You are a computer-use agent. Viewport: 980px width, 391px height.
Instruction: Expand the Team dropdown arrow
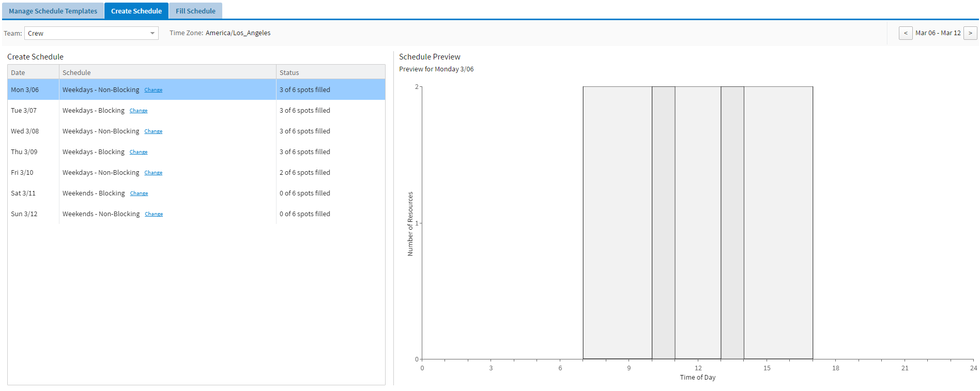152,33
